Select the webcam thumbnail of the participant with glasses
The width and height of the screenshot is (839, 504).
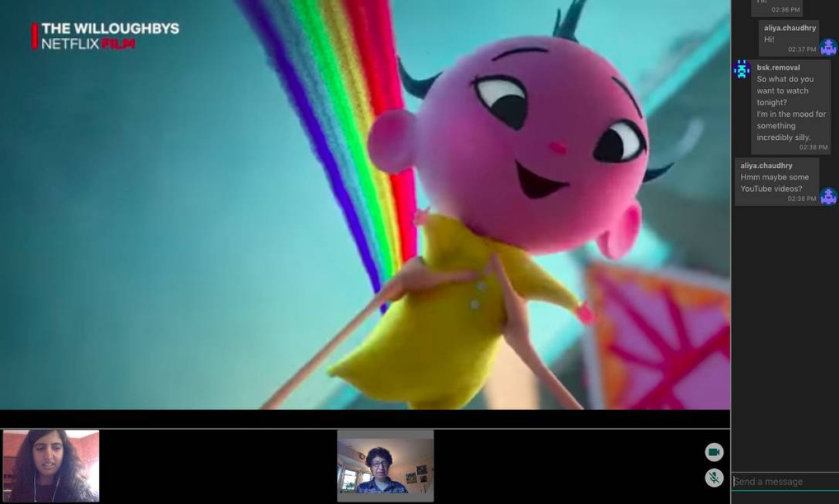point(385,466)
